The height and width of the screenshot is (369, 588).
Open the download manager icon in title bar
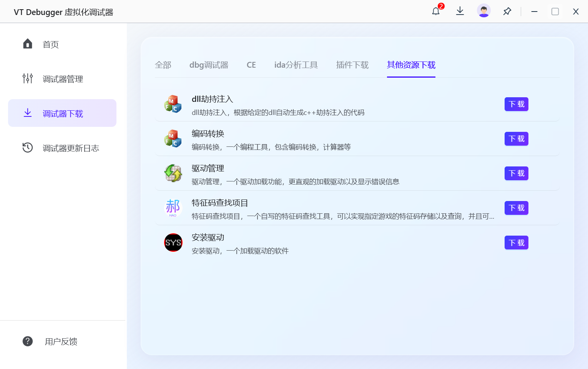click(x=460, y=11)
